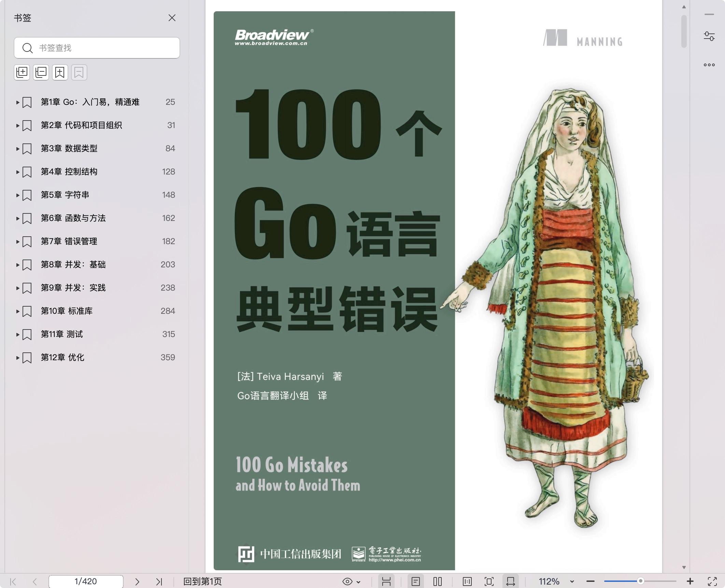Click 回到第1页 link
The width and height of the screenshot is (725, 588).
point(202,582)
